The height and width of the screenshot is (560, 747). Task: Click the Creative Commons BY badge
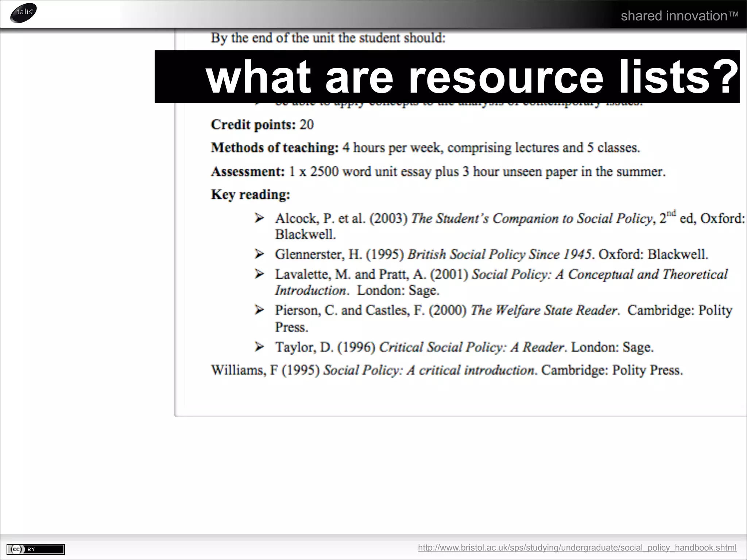tap(36, 549)
